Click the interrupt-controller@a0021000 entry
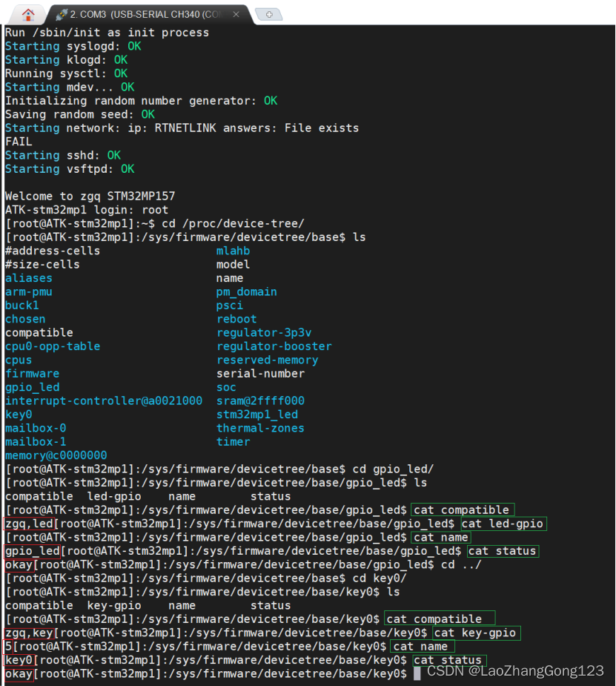This screenshot has height=686, width=616. pyautogui.click(x=103, y=401)
